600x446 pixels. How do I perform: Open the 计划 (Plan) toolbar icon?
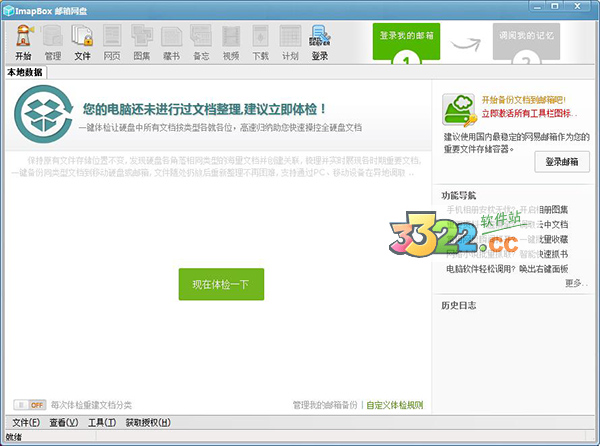290,42
